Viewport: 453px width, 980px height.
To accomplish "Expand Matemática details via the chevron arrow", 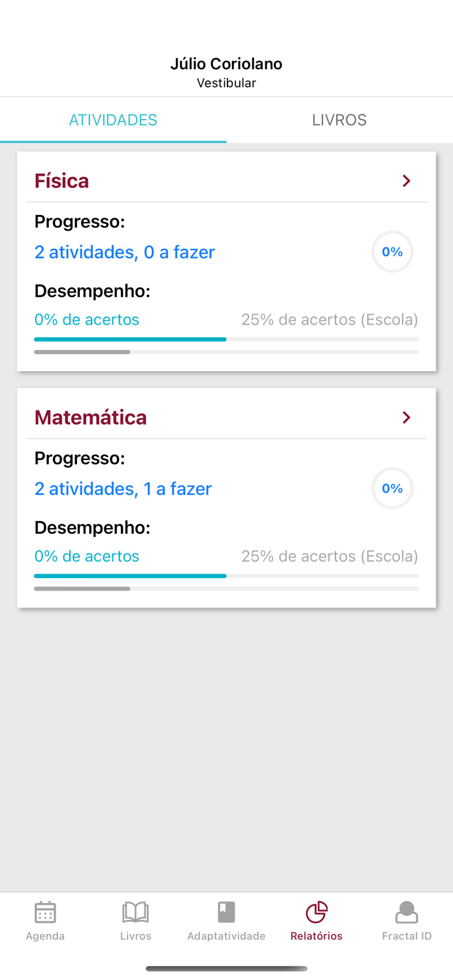I will (406, 417).
